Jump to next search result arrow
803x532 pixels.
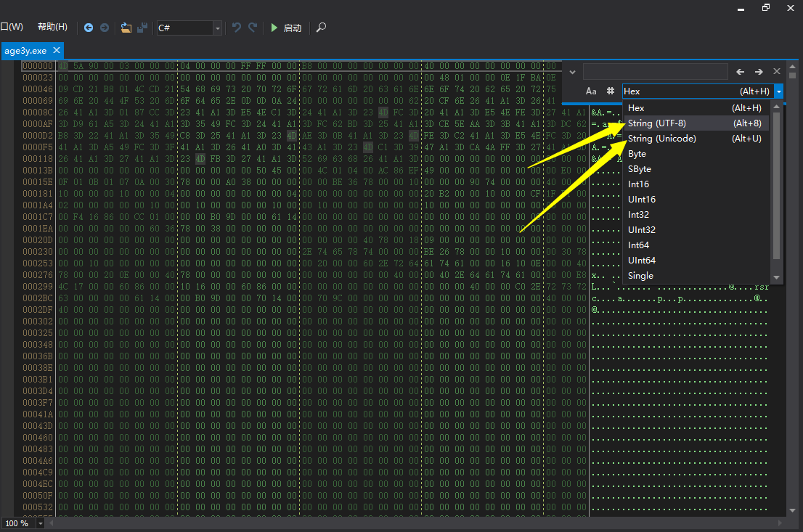[759, 72]
